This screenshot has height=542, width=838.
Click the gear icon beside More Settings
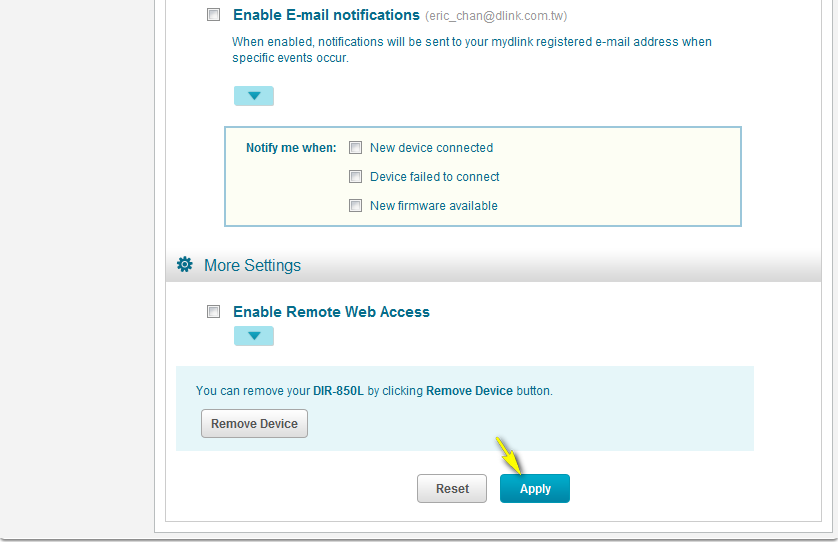tap(184, 265)
